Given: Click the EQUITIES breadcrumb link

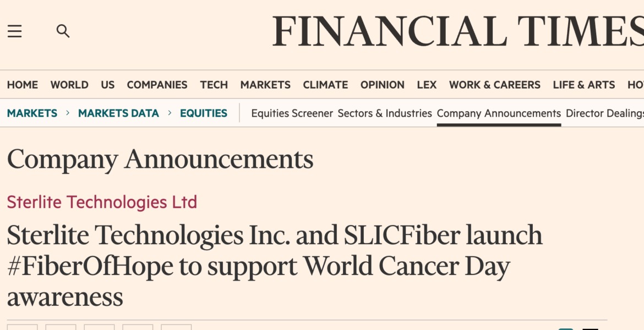Looking at the screenshot, I should click(204, 113).
